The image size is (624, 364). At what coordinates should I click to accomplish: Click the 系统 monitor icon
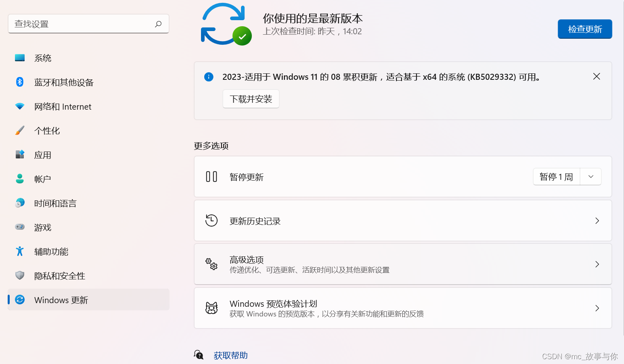(x=20, y=58)
